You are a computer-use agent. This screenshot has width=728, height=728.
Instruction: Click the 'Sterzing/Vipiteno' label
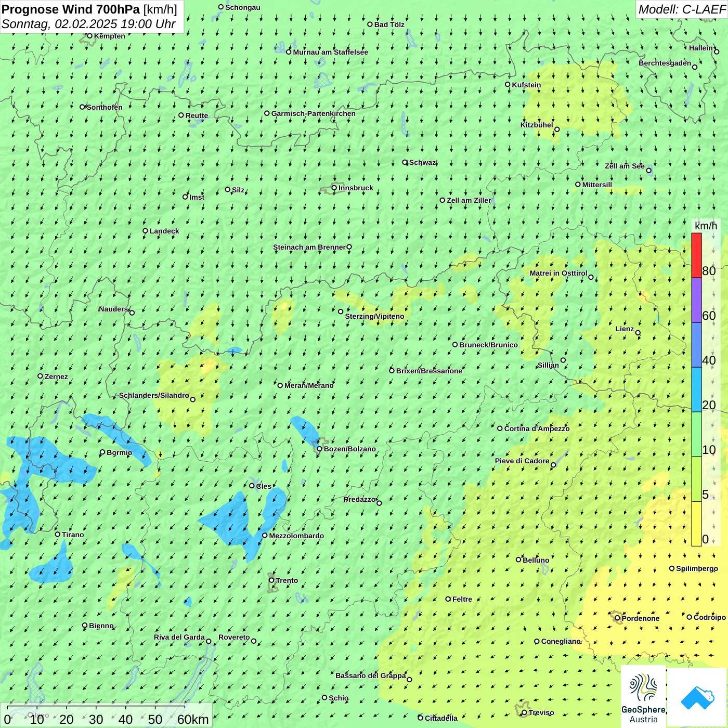[374, 316]
